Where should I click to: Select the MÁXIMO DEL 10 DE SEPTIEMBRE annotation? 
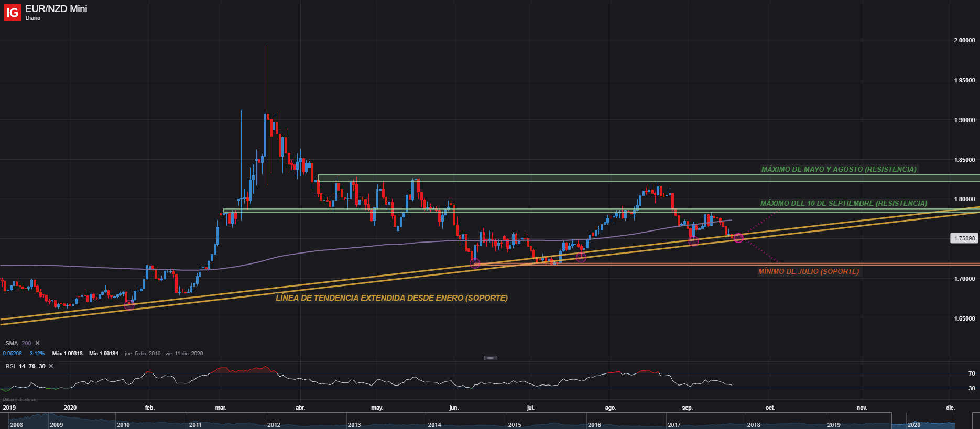click(844, 203)
